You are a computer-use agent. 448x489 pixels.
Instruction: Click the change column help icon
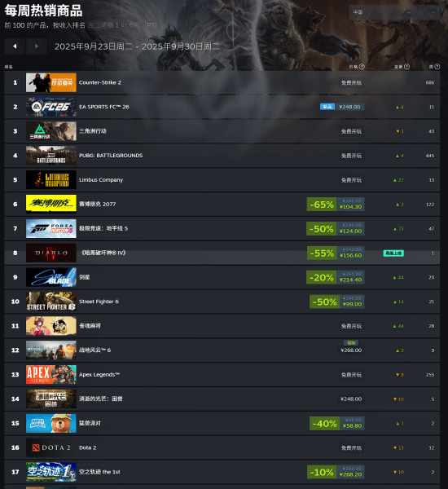point(406,67)
